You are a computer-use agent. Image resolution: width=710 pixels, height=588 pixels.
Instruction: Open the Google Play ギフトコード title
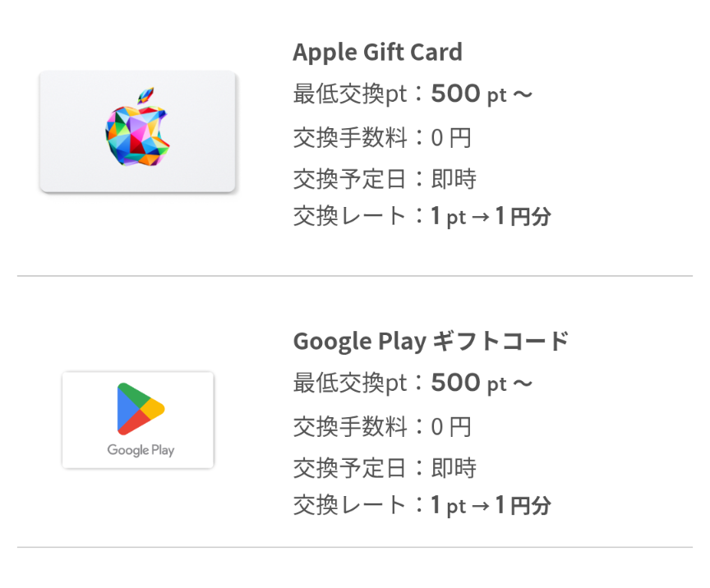tap(431, 341)
